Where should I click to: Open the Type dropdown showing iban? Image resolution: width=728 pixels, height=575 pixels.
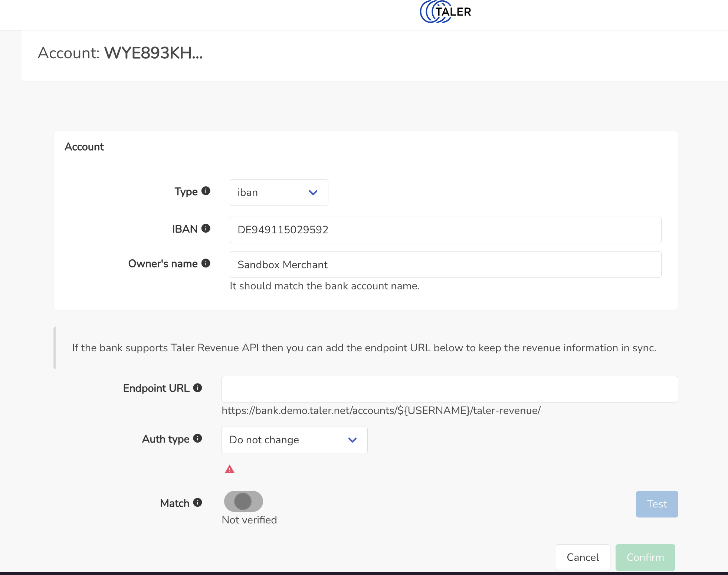click(x=279, y=193)
